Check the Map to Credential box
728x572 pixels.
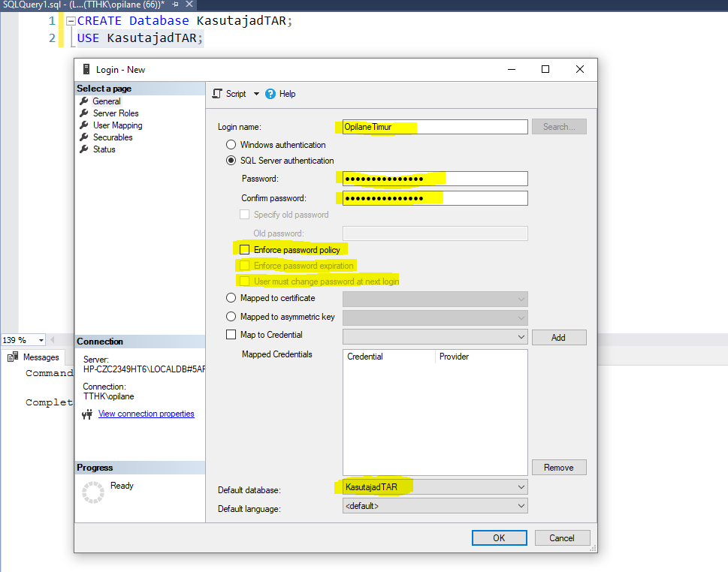pos(231,335)
